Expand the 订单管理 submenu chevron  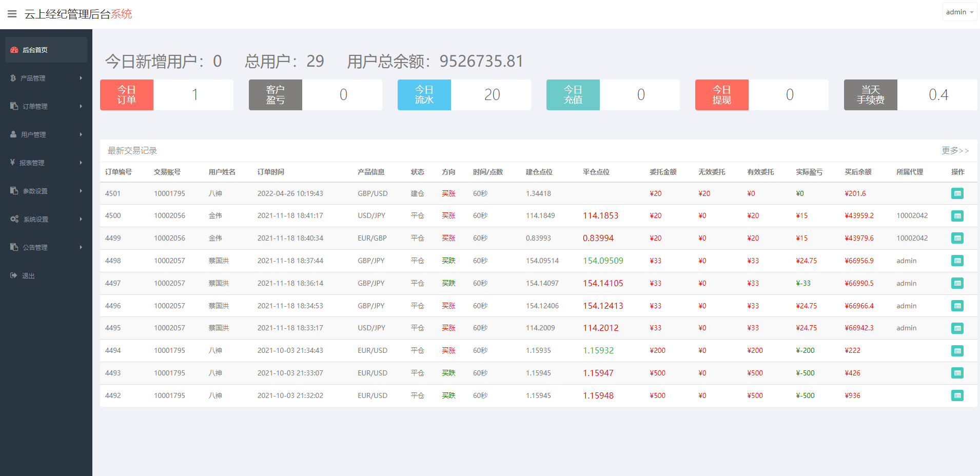coord(81,106)
